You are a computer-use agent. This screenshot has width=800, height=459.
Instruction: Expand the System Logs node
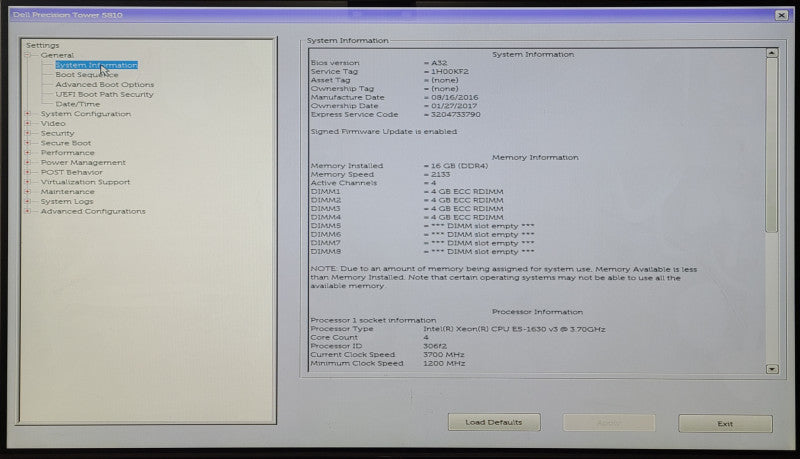coord(28,201)
